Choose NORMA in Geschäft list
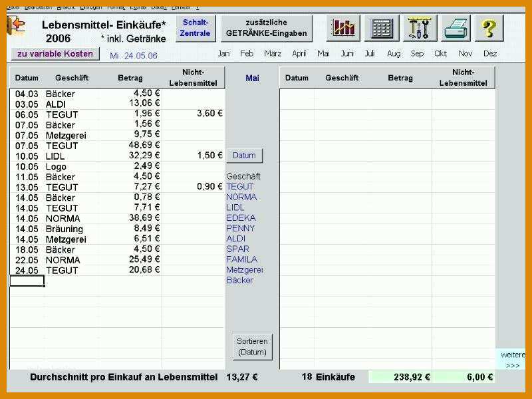Viewport: 532px width, 399px height. [x=241, y=197]
